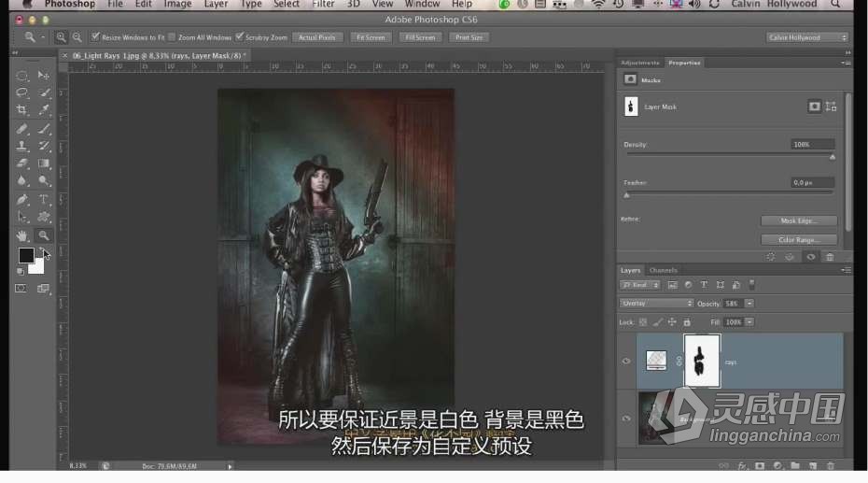Open the Image menu
The width and height of the screenshot is (868, 483).
point(177,5)
